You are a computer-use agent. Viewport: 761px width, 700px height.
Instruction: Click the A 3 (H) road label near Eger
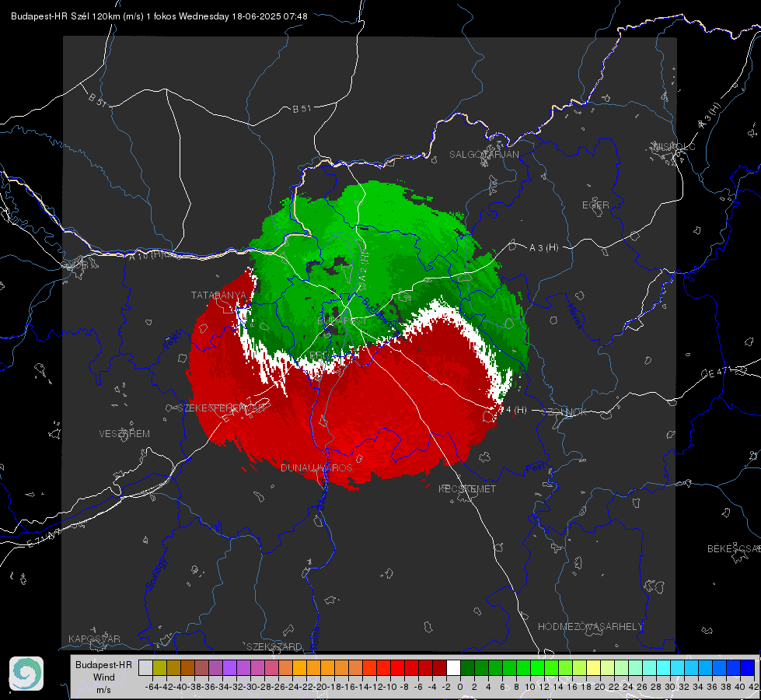pos(543,248)
